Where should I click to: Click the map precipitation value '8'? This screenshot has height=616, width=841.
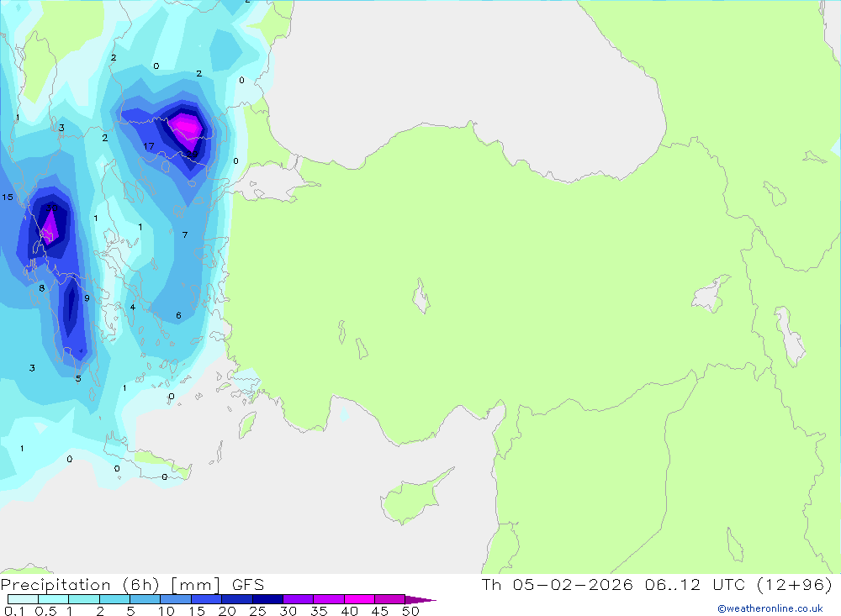[42, 288]
